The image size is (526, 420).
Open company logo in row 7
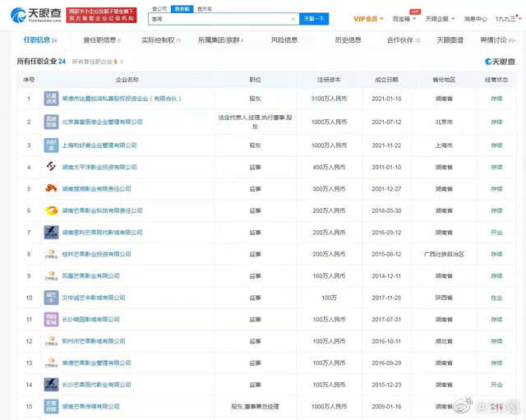51,232
